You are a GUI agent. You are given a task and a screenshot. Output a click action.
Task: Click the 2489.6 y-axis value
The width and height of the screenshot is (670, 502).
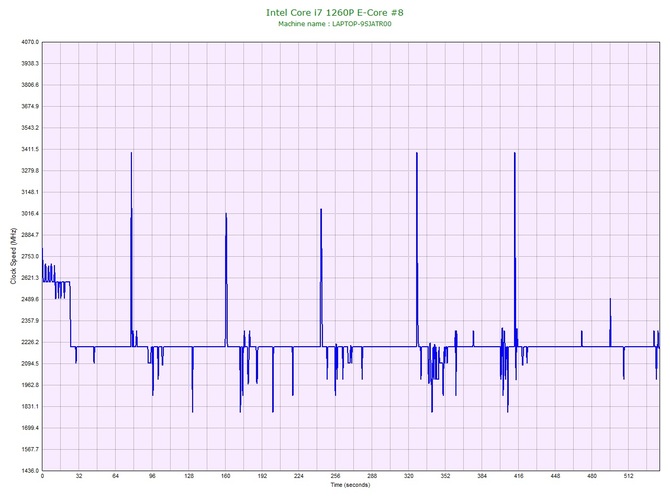click(x=30, y=299)
